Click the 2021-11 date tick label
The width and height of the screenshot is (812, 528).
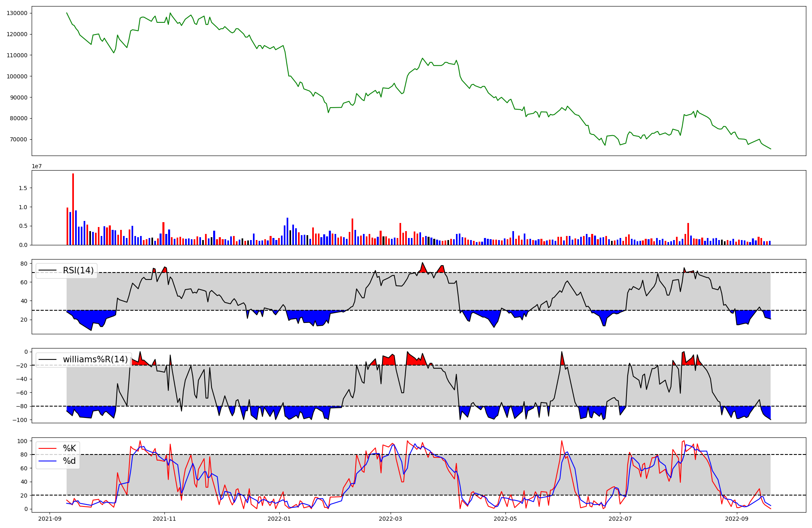pyautogui.click(x=164, y=519)
